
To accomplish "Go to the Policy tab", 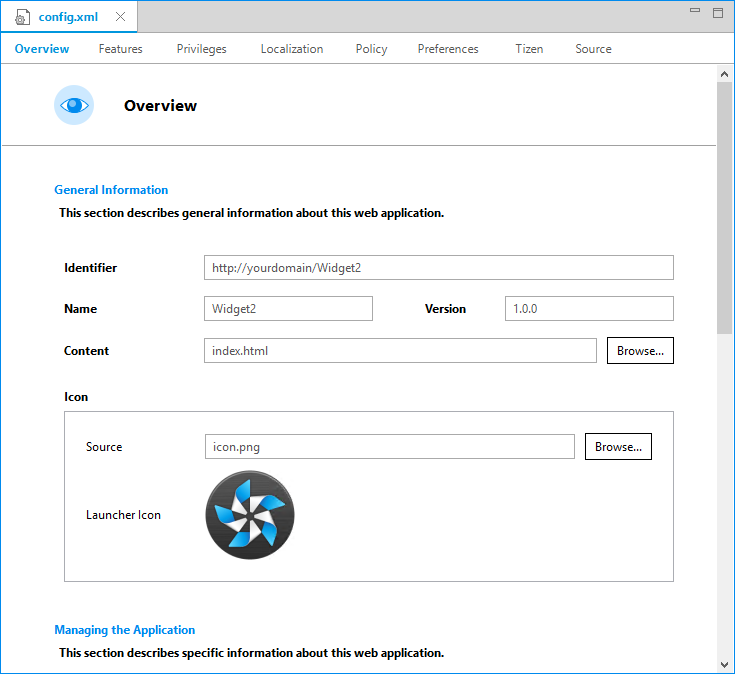I will [x=371, y=49].
